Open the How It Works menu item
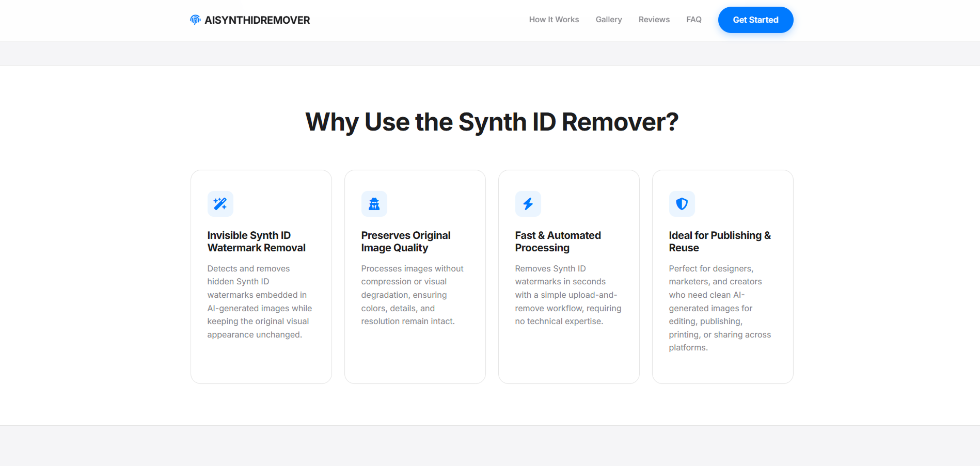Viewport: 980px width, 466px height. tap(554, 19)
